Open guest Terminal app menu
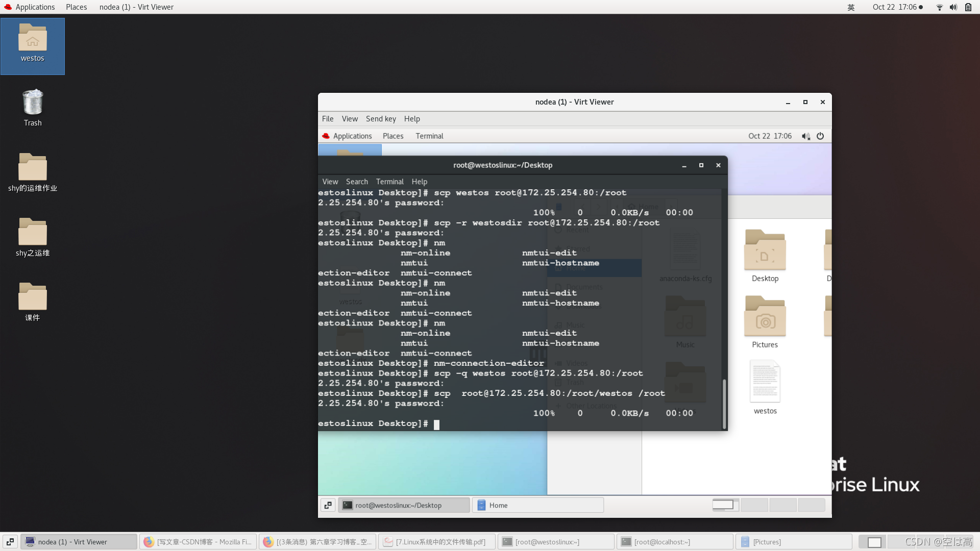 point(429,136)
